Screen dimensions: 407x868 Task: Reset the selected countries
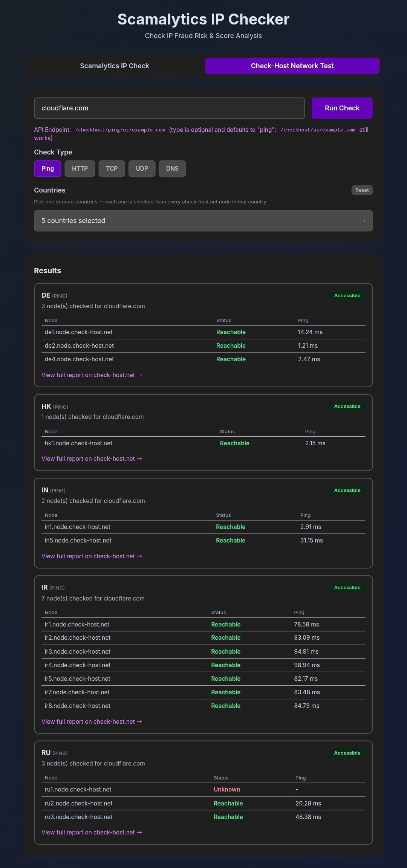click(362, 190)
